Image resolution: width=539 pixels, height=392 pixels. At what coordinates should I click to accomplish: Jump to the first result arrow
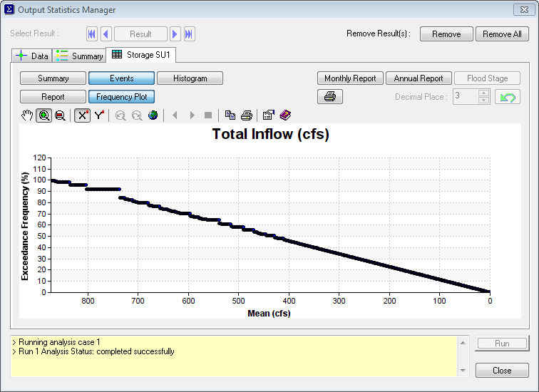pos(92,34)
